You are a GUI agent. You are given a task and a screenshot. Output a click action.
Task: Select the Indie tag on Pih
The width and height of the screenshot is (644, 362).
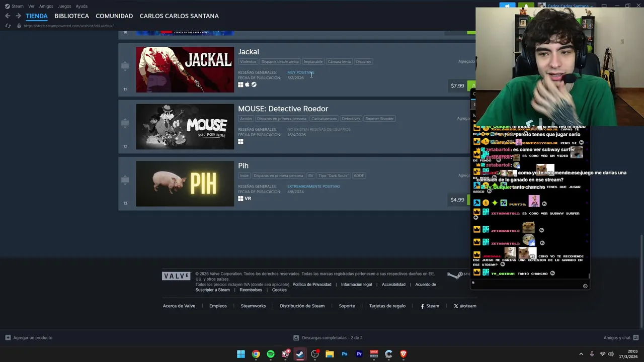[x=245, y=175]
